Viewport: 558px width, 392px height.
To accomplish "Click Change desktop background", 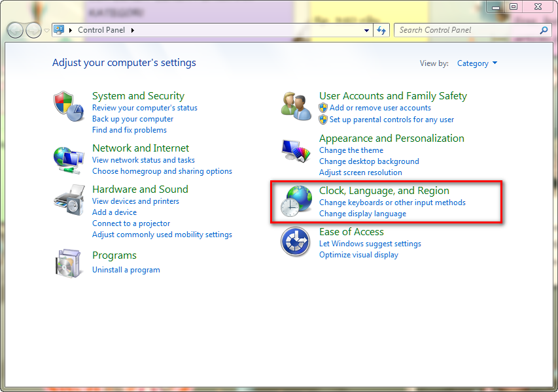I will tap(369, 161).
